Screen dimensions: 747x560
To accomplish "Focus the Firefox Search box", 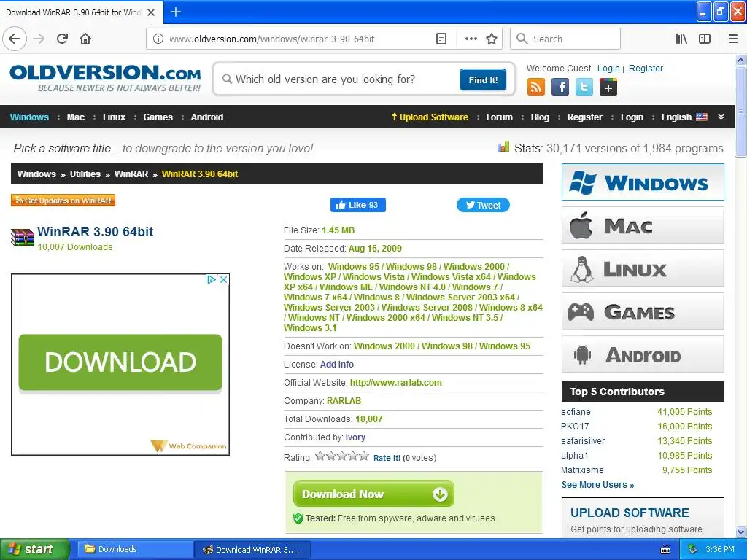I will (565, 39).
